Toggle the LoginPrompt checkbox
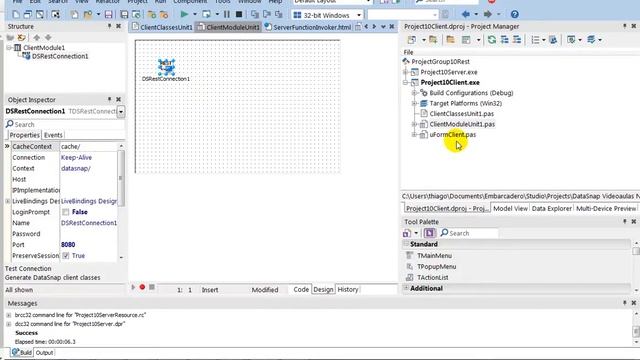The width and height of the screenshot is (640, 360). point(66,212)
